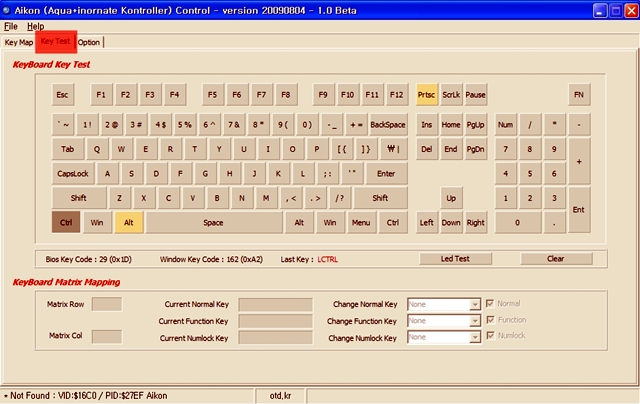This screenshot has height=404, width=640.
Task: Click the Right arrow key
Action: (x=476, y=222)
